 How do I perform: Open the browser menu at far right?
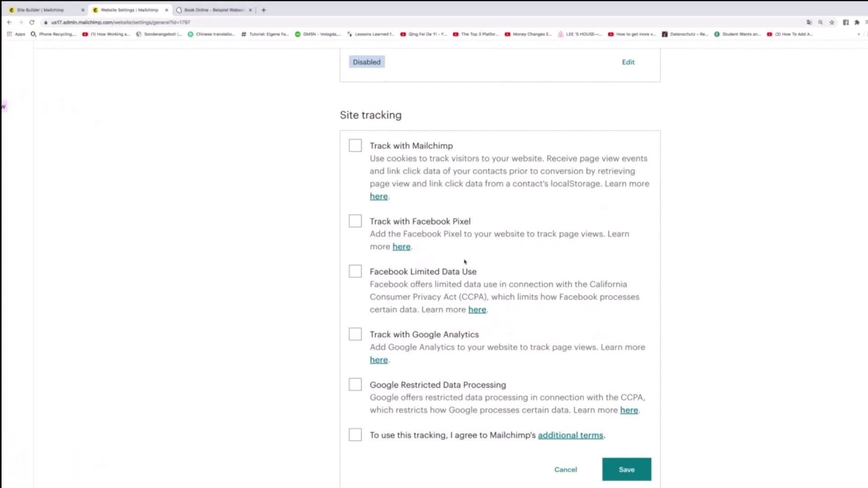[x=866, y=22]
